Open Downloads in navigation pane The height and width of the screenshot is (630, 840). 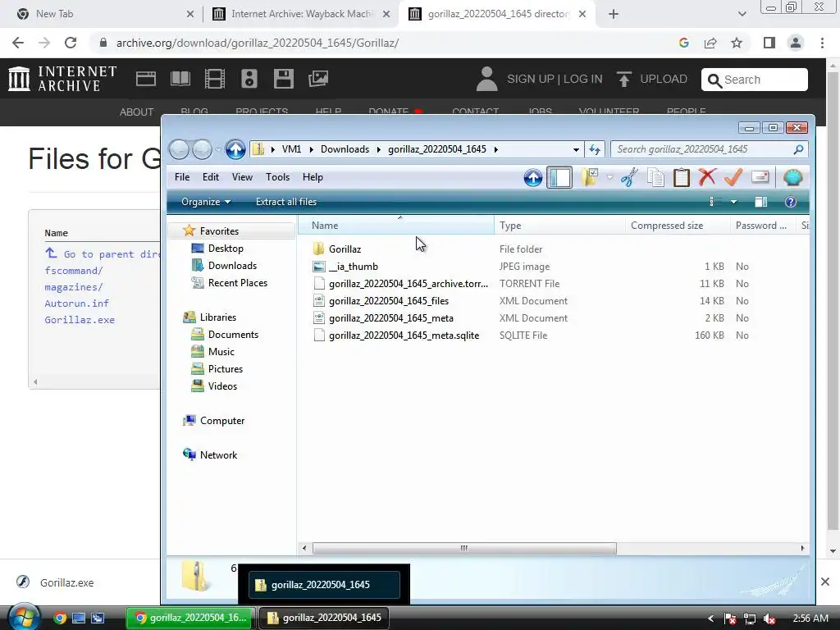232,266
